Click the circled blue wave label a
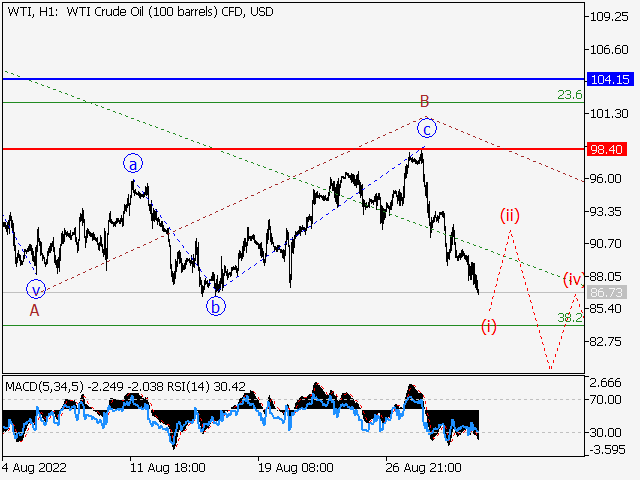 point(133,164)
